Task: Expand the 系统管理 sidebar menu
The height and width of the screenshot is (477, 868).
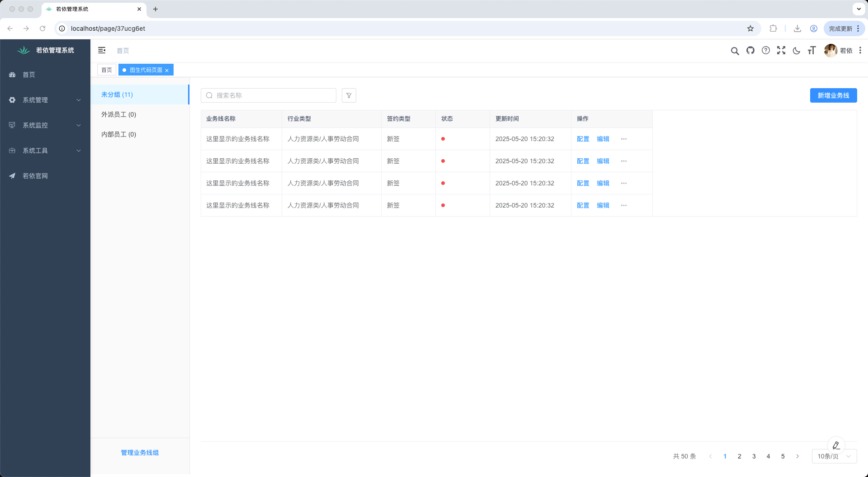Action: (x=45, y=100)
